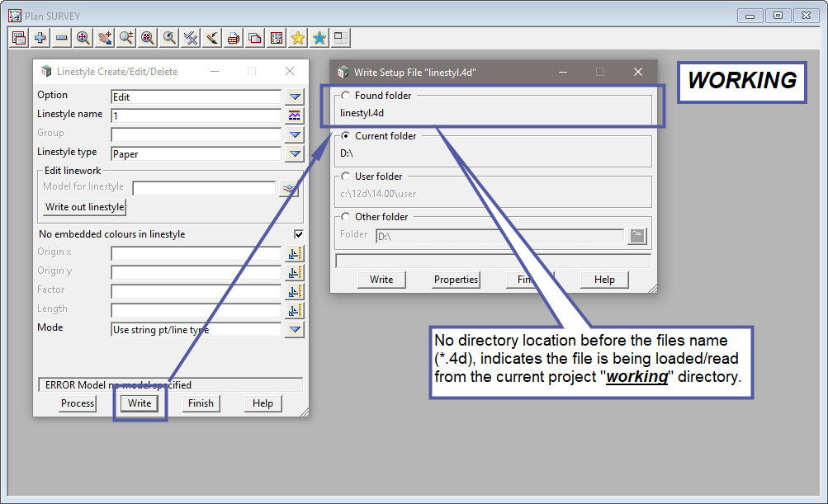Click the Write out linestyle button
Image resolution: width=828 pixels, height=504 pixels.
point(84,207)
